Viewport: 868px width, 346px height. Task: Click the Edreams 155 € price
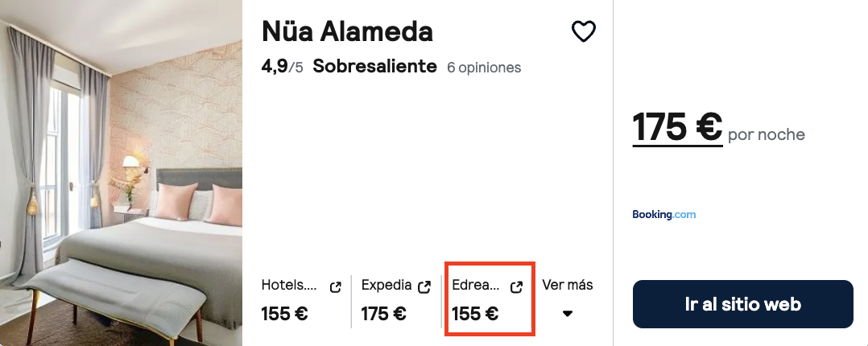[475, 314]
